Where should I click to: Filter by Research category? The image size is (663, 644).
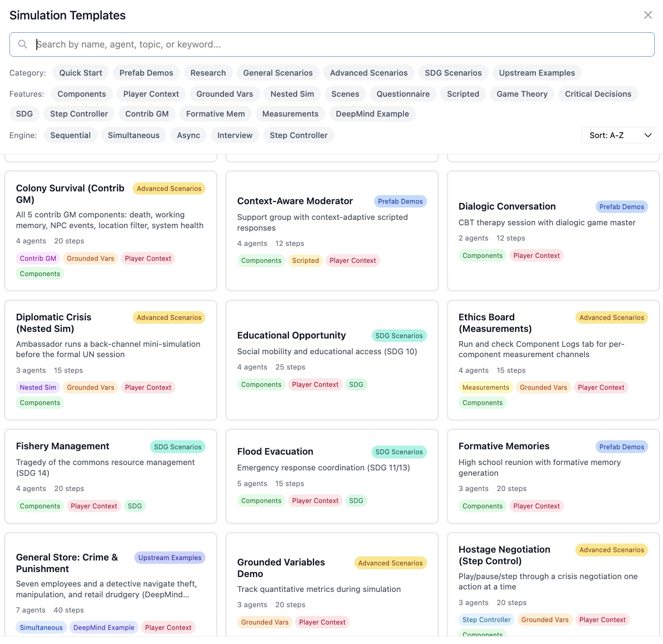pos(208,73)
